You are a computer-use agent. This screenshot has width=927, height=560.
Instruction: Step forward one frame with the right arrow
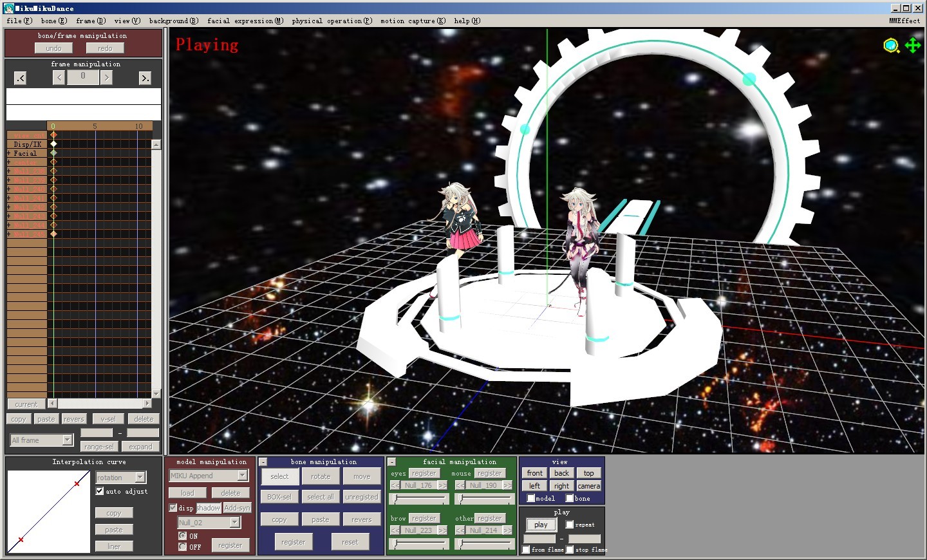click(x=106, y=78)
